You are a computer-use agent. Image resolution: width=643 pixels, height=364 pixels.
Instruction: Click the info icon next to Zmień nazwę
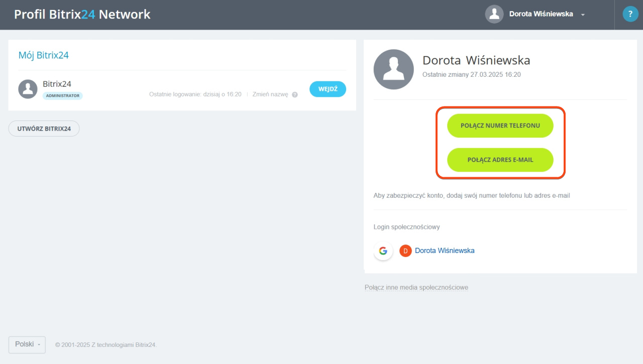(x=295, y=94)
